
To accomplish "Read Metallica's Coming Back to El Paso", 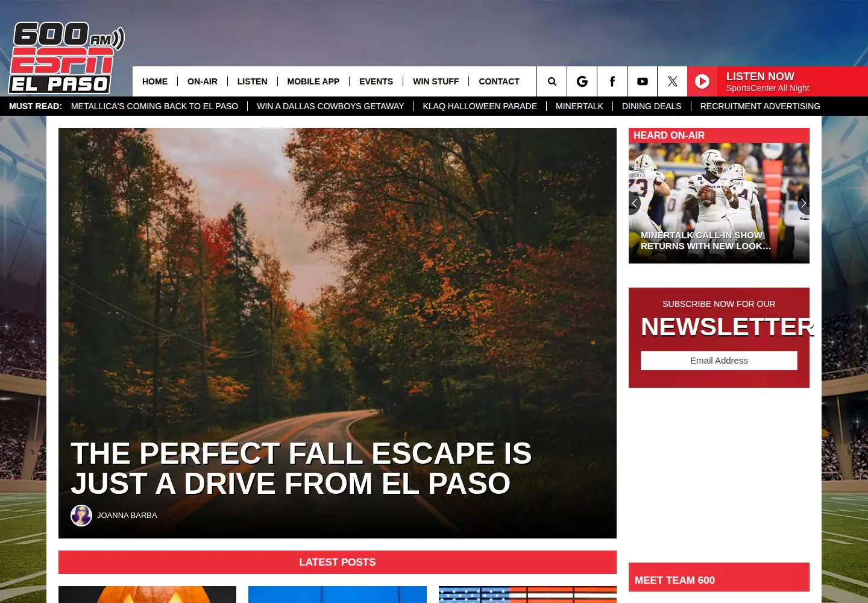I will tap(154, 106).
